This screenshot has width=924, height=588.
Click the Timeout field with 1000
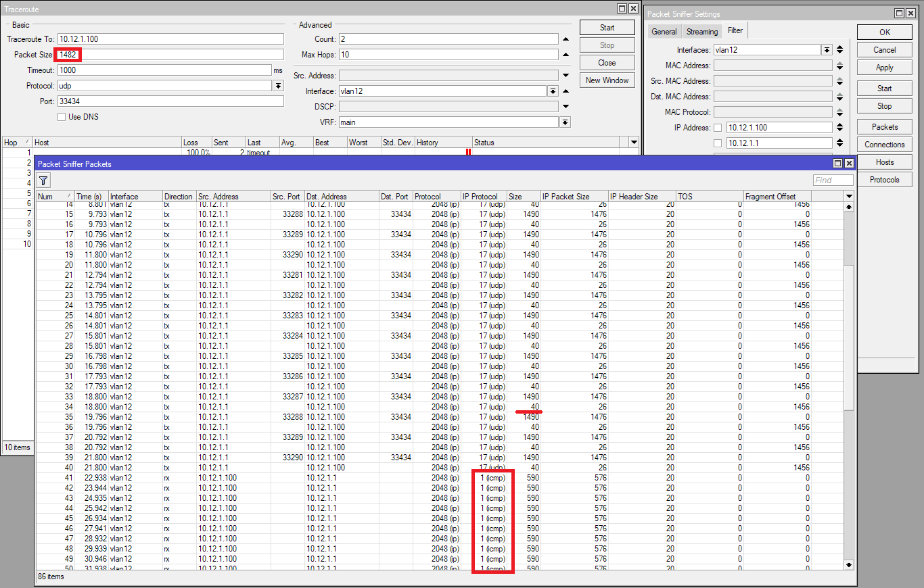[164, 70]
